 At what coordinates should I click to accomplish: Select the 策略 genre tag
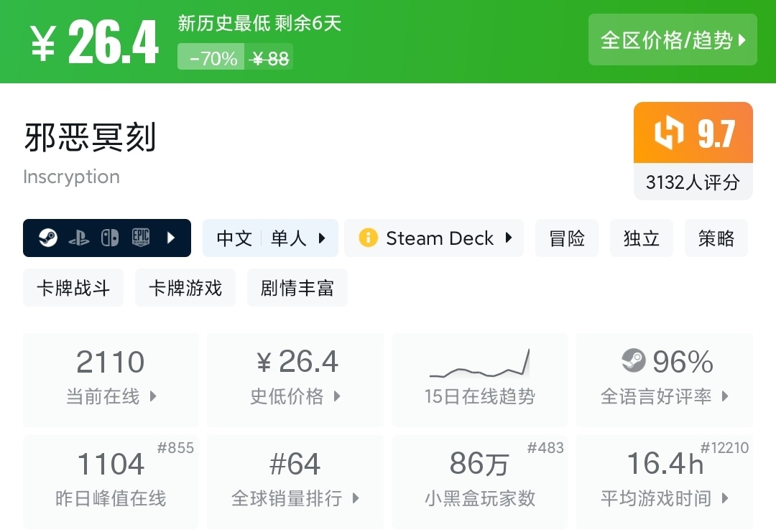pyautogui.click(x=716, y=238)
